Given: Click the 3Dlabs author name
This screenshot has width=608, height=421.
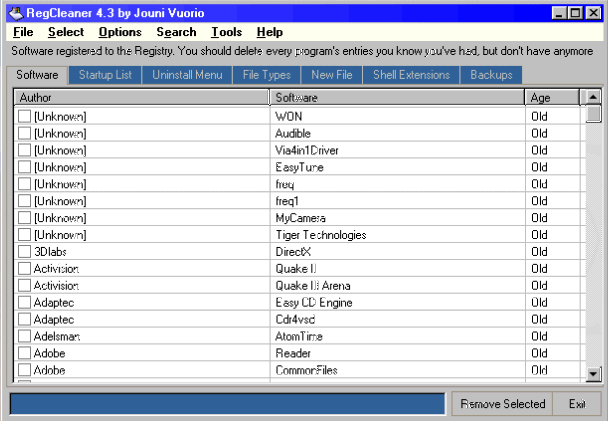Looking at the screenshot, I should (x=50, y=252).
